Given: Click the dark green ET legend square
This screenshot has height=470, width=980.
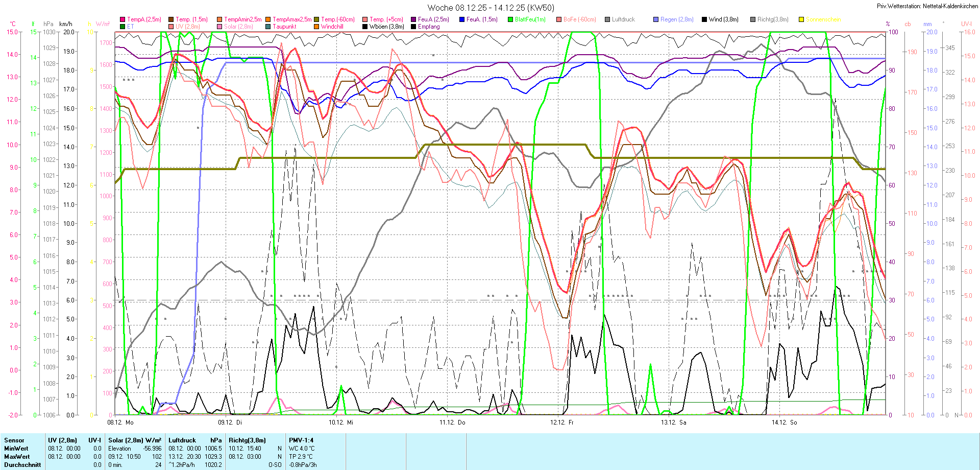Looking at the screenshot, I should [122, 27].
